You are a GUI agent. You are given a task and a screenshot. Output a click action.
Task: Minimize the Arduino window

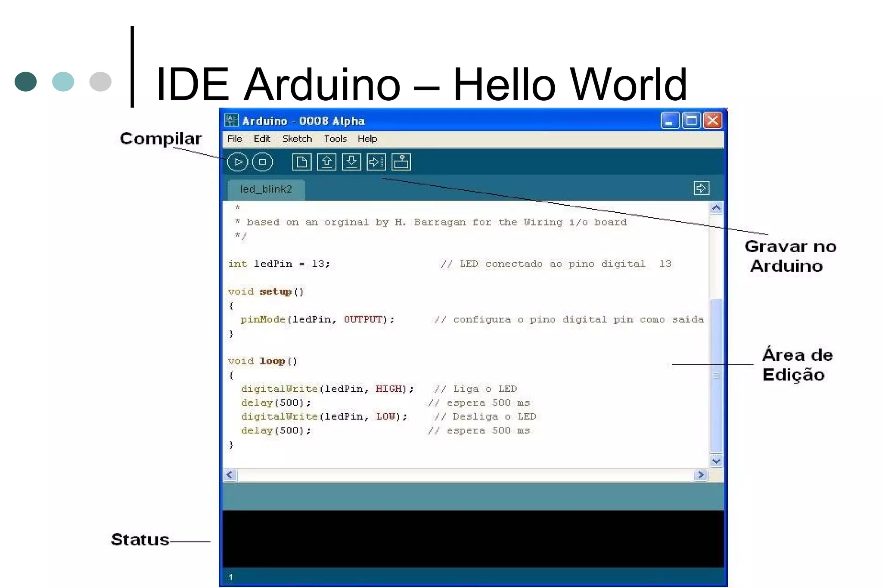point(670,121)
